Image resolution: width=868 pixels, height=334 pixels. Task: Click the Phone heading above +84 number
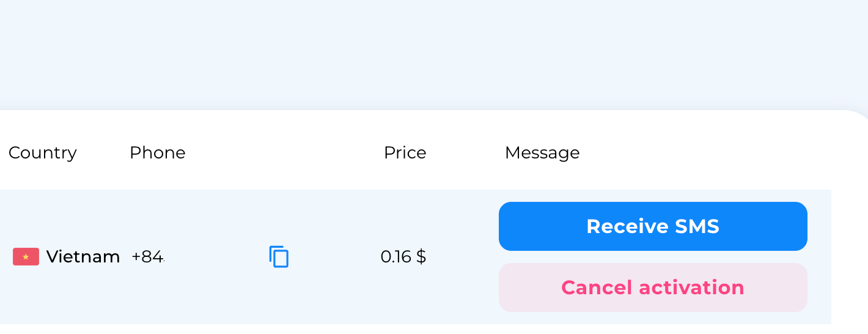point(158,152)
